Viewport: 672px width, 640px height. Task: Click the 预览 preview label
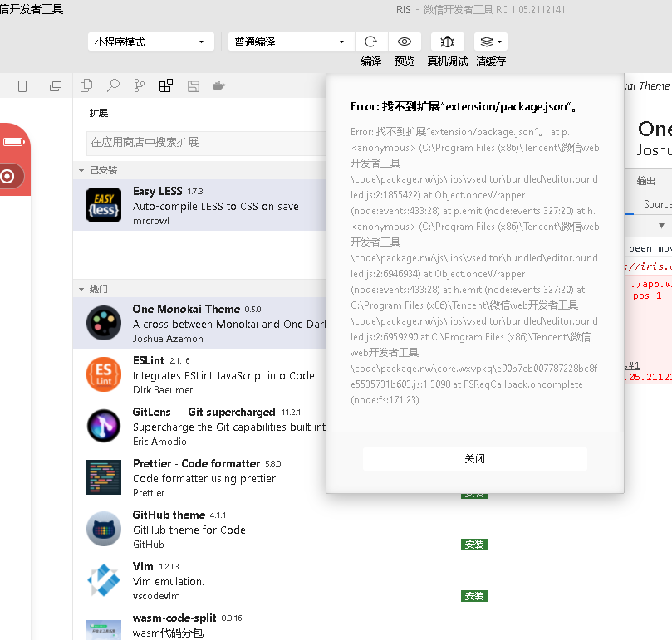(405, 61)
